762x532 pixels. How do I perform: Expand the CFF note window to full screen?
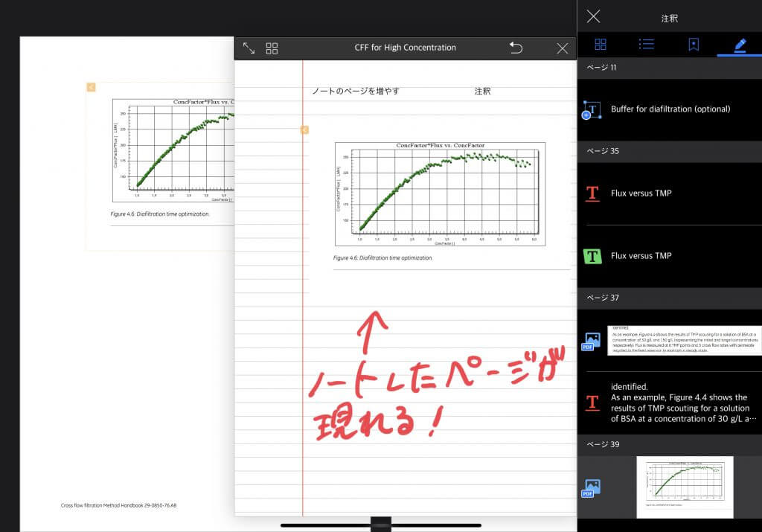point(249,48)
